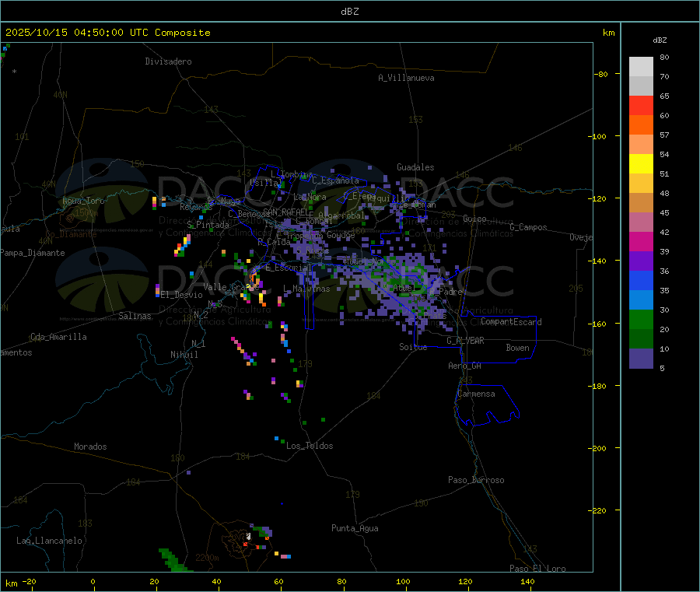Click the Carmensa label
Image resolution: width=700 pixels, height=592 pixels.
476,394
